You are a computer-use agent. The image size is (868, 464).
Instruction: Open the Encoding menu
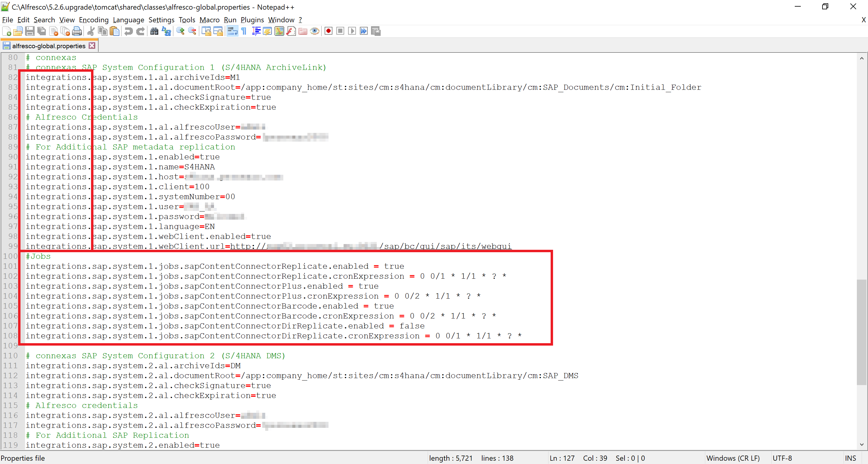point(94,20)
